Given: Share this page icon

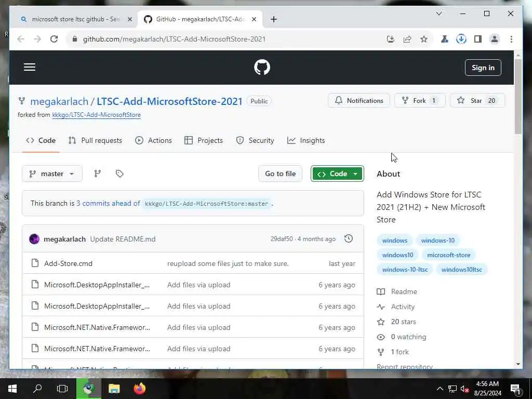Looking at the screenshot, I should [x=407, y=39].
